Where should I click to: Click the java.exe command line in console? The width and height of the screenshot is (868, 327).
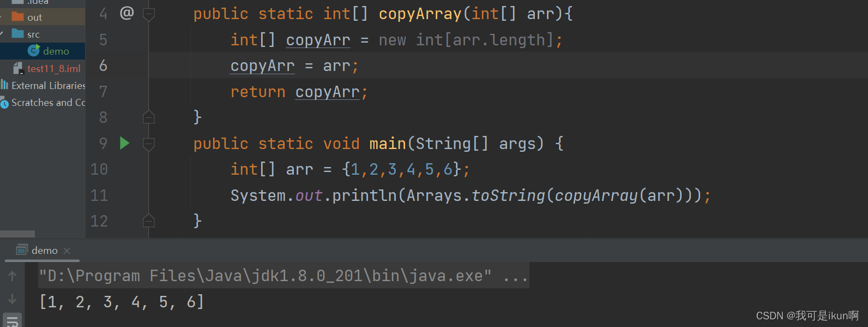pyautogui.click(x=284, y=276)
